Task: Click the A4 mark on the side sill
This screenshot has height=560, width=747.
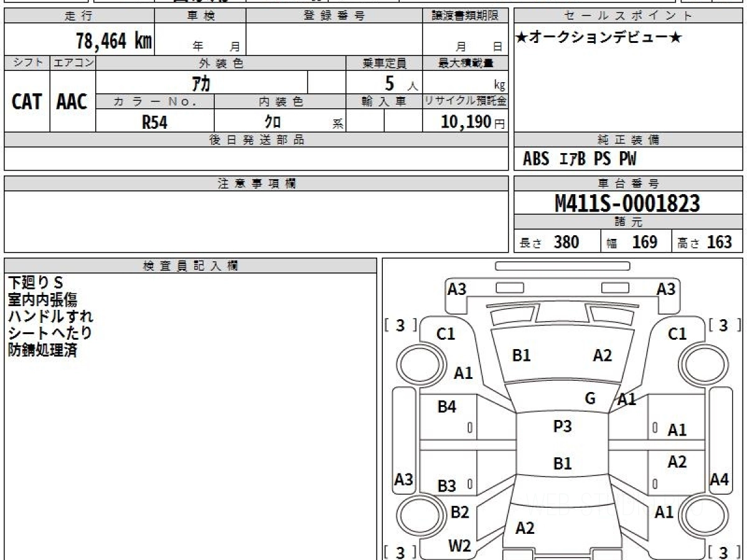Action: (720, 479)
